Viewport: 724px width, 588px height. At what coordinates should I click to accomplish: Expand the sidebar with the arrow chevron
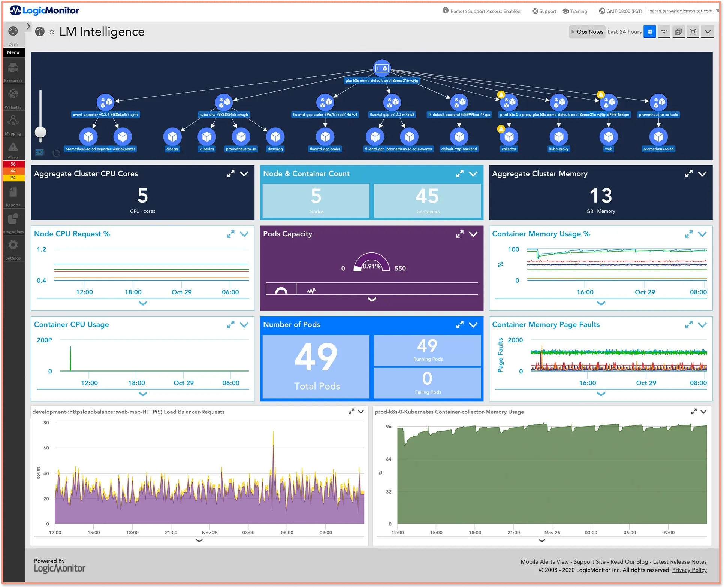click(28, 26)
